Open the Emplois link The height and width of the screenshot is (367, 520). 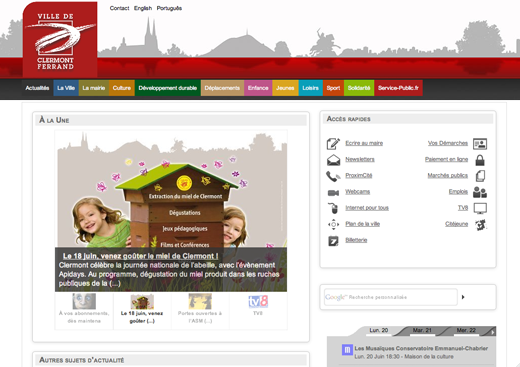[x=458, y=192]
